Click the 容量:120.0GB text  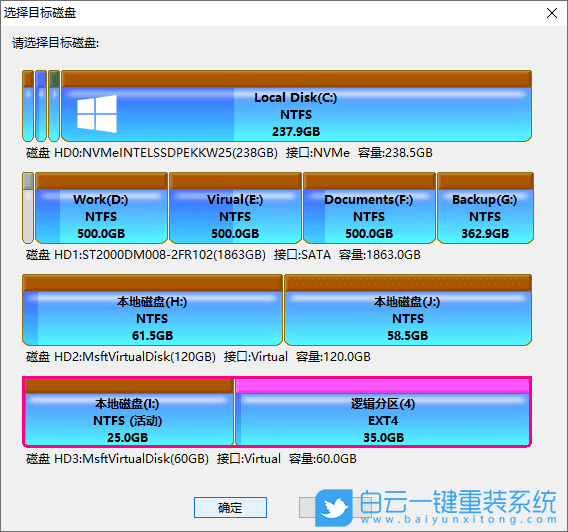click(x=333, y=357)
